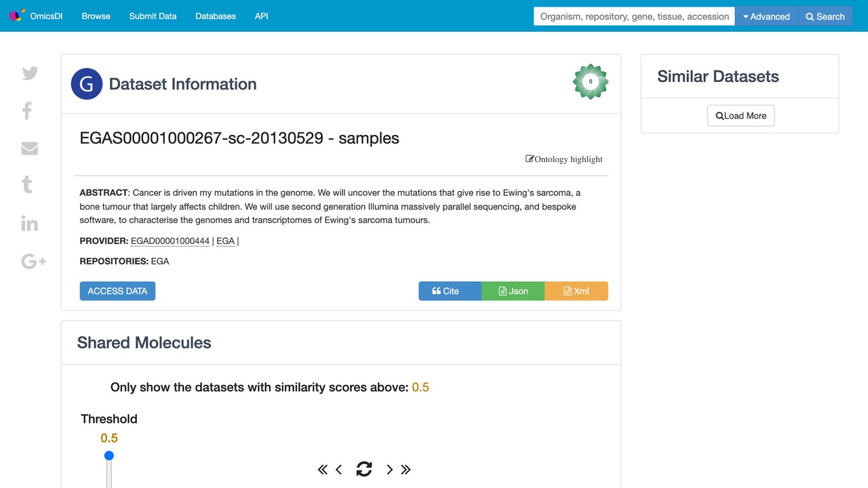Click the green flower score badge

coord(591,81)
